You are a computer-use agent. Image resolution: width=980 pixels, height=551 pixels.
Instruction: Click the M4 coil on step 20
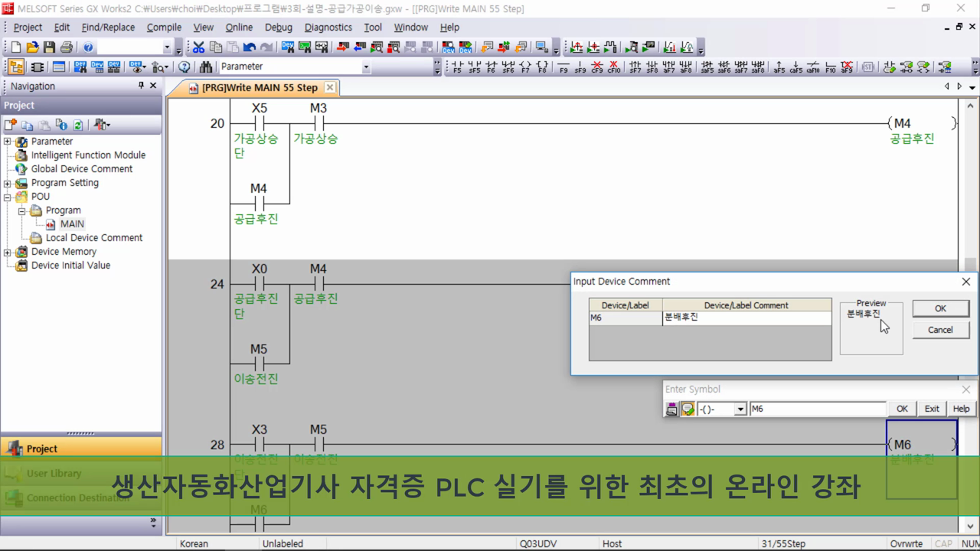click(x=923, y=123)
